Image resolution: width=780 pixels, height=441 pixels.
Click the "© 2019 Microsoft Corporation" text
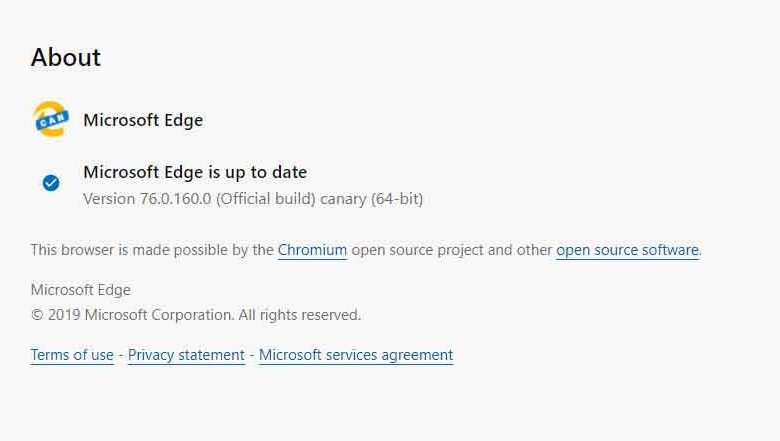[x=132, y=315]
